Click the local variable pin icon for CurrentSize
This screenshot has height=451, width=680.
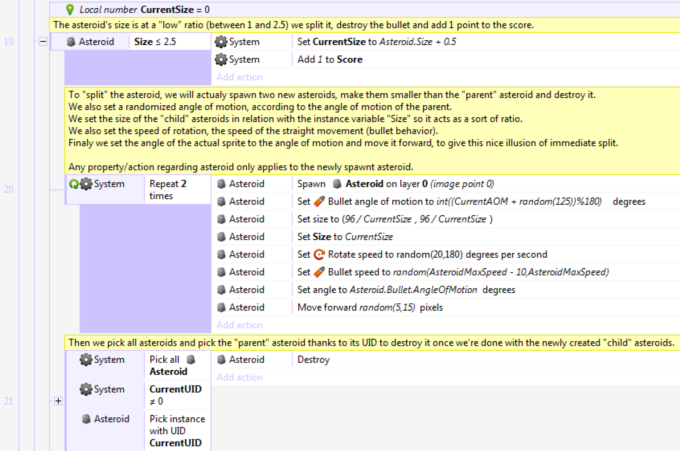click(x=70, y=9)
